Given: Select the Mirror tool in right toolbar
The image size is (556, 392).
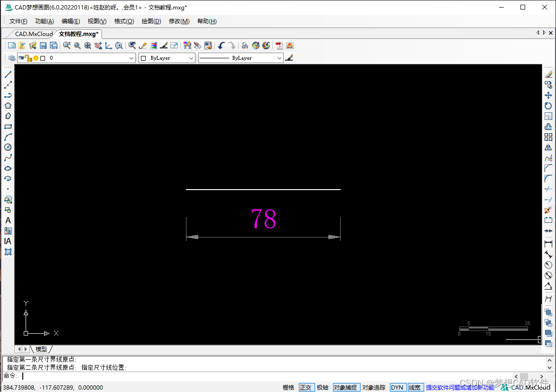Looking at the screenshot, I should point(548,147).
